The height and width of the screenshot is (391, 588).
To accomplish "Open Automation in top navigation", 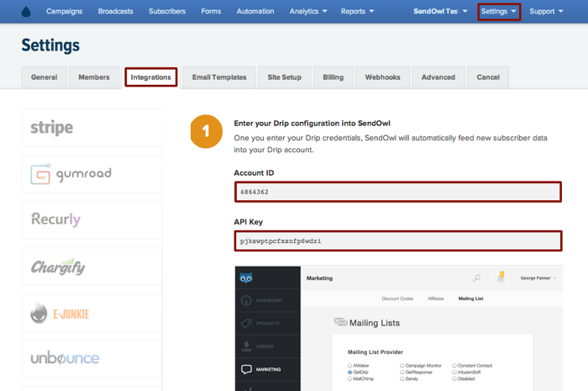I will (x=255, y=11).
